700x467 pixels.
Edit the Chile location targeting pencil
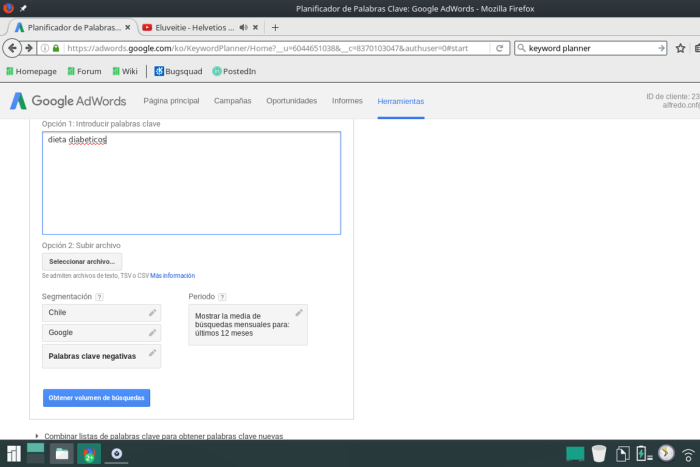(x=152, y=313)
